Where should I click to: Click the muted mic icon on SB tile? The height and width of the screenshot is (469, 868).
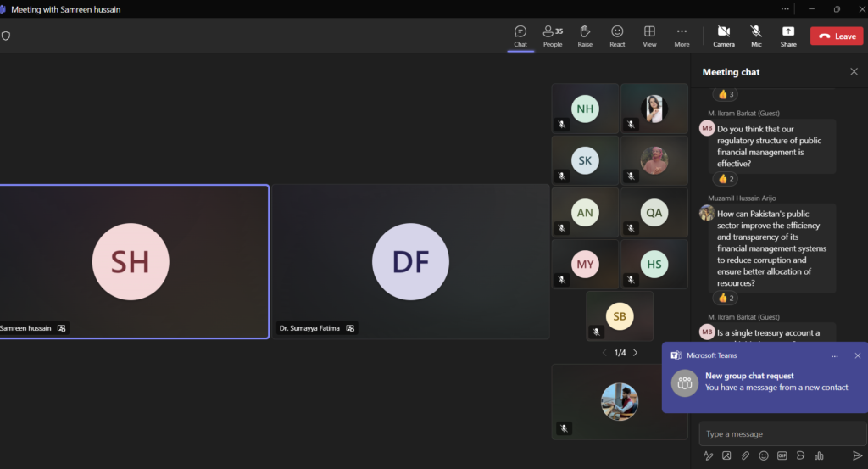coord(596,332)
